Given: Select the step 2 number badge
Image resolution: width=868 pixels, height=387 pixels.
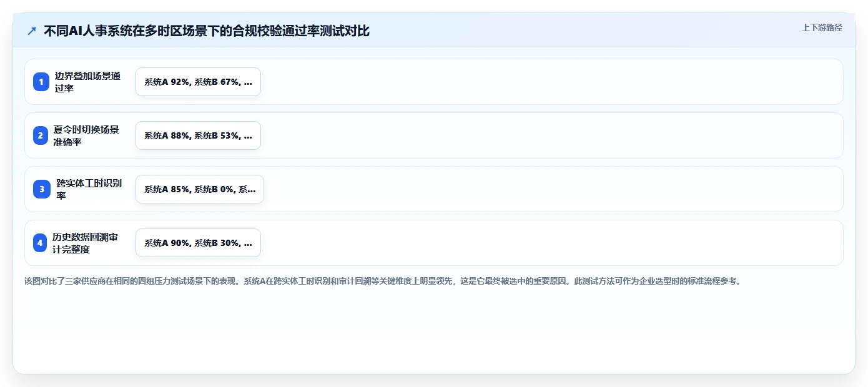Looking at the screenshot, I should coord(41,135).
